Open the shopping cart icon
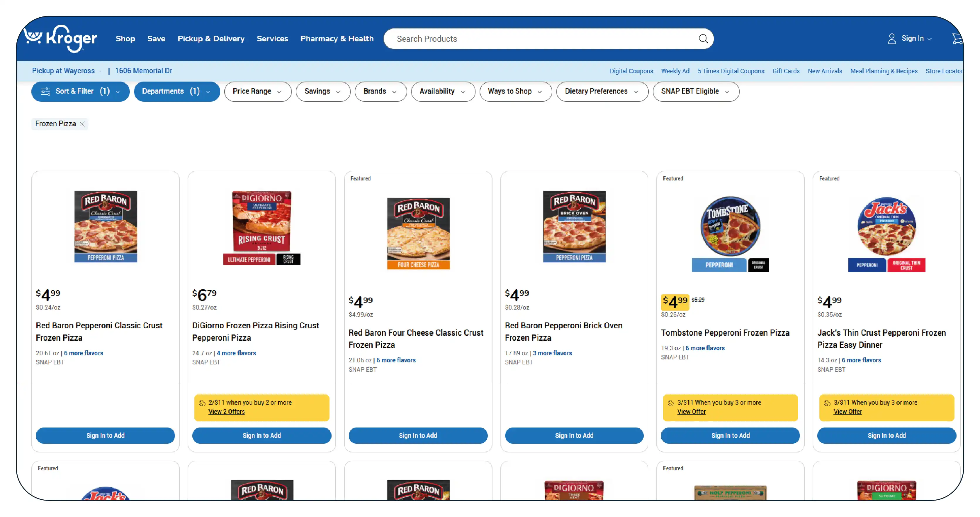980x517 pixels. tap(957, 38)
